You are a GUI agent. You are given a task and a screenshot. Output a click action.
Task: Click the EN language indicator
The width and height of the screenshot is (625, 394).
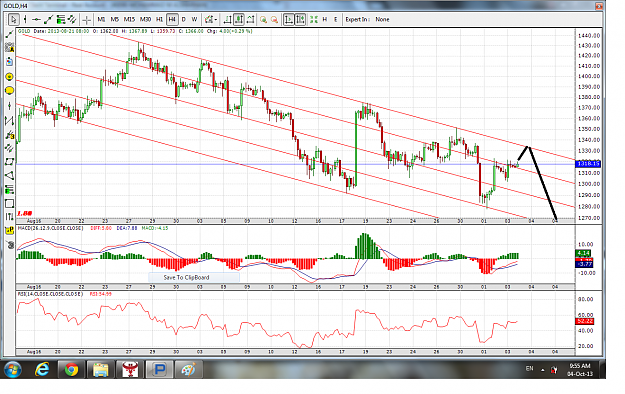(x=529, y=368)
